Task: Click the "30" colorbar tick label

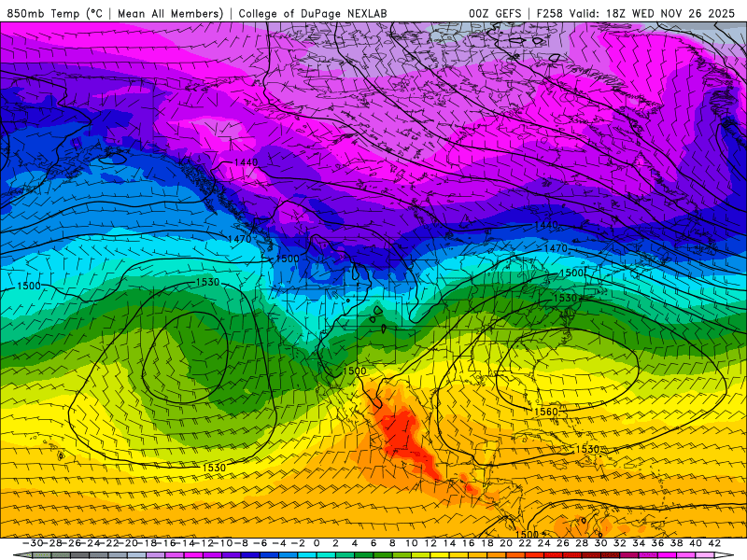Action: (x=600, y=543)
